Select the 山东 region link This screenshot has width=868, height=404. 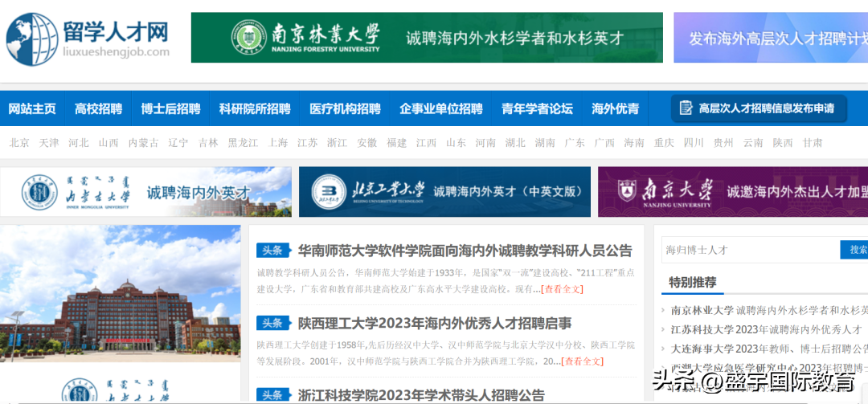(x=457, y=143)
